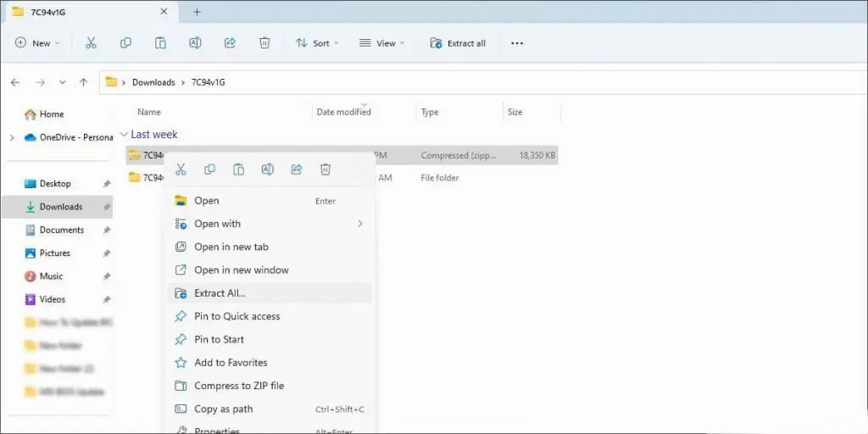Go back with the left arrow

tap(15, 82)
